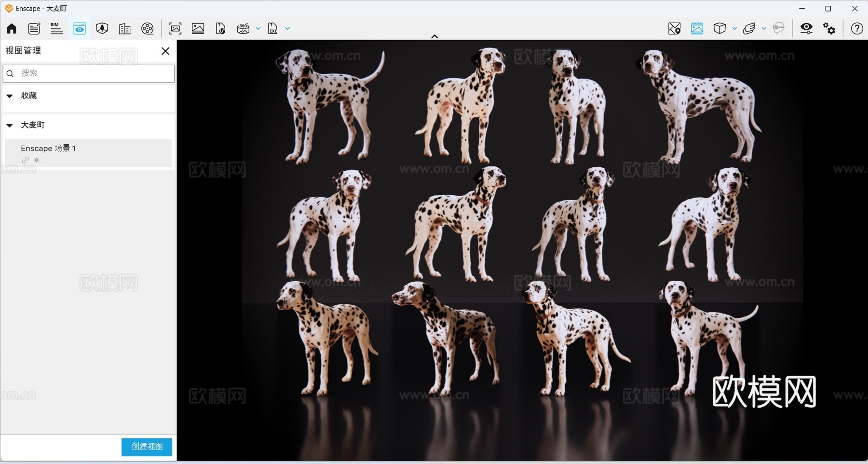Click sun icon under Enscape 场景 1

[x=37, y=160]
